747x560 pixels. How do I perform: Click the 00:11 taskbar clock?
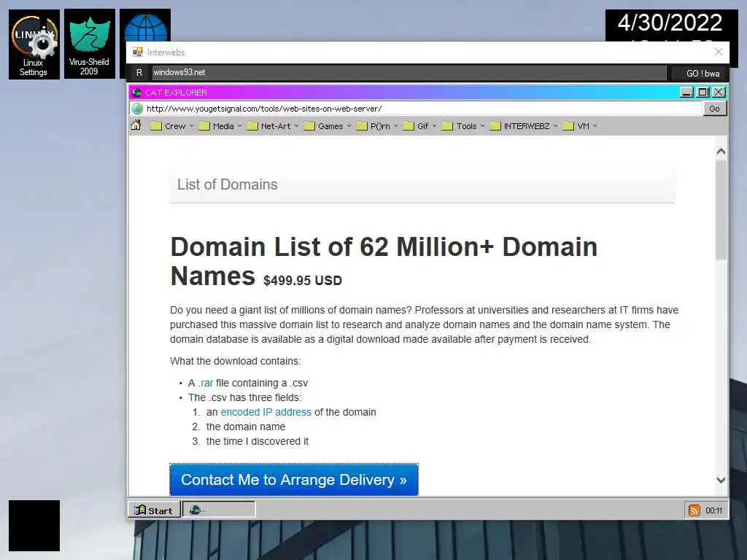(x=713, y=510)
